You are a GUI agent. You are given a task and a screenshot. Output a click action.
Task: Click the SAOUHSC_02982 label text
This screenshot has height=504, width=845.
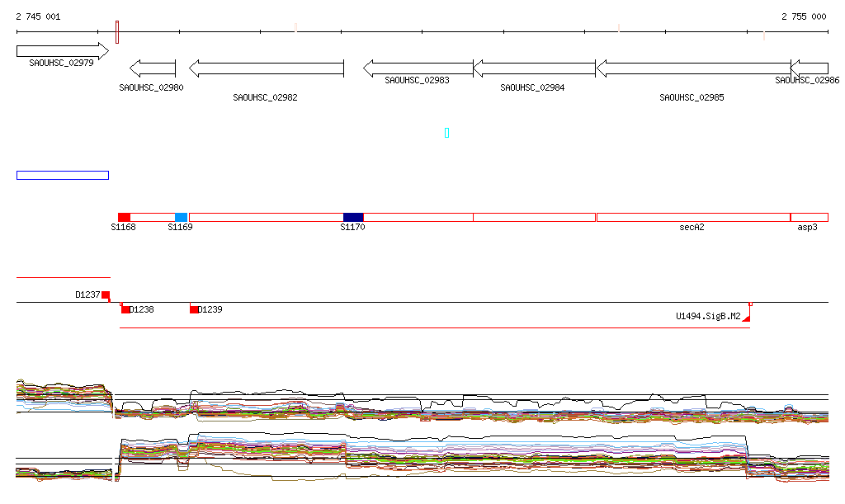(265, 97)
